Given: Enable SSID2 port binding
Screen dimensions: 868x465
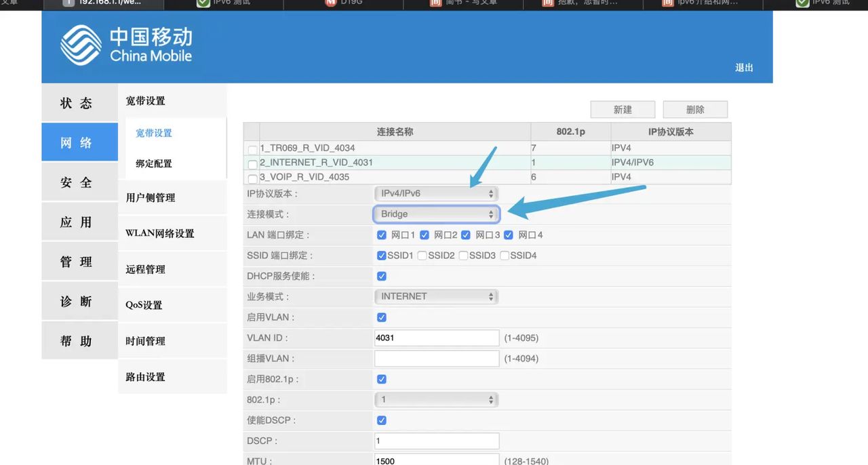Looking at the screenshot, I should 422,256.
